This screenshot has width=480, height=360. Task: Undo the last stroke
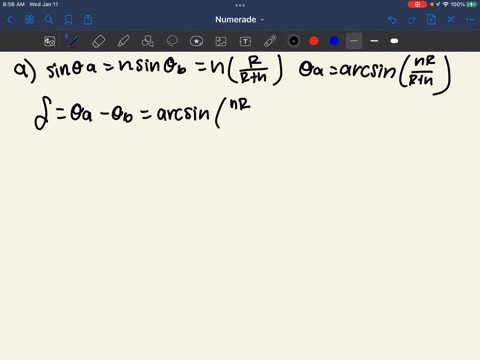pyautogui.click(x=392, y=20)
